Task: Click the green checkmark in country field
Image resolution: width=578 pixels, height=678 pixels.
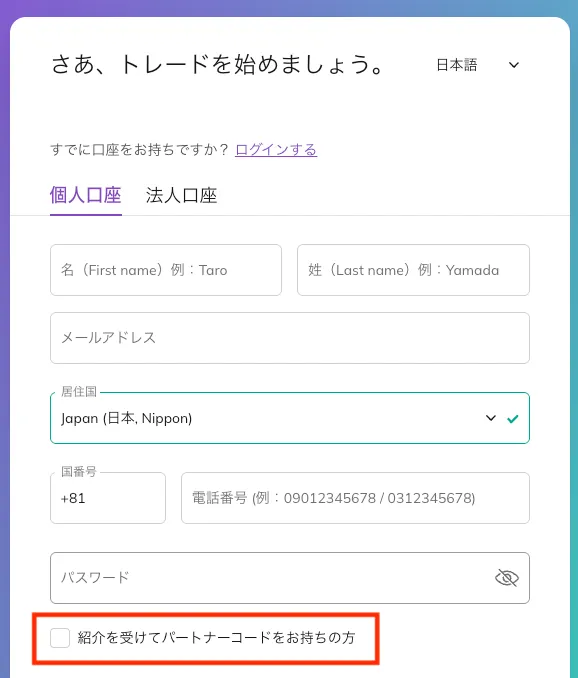Action: point(513,419)
